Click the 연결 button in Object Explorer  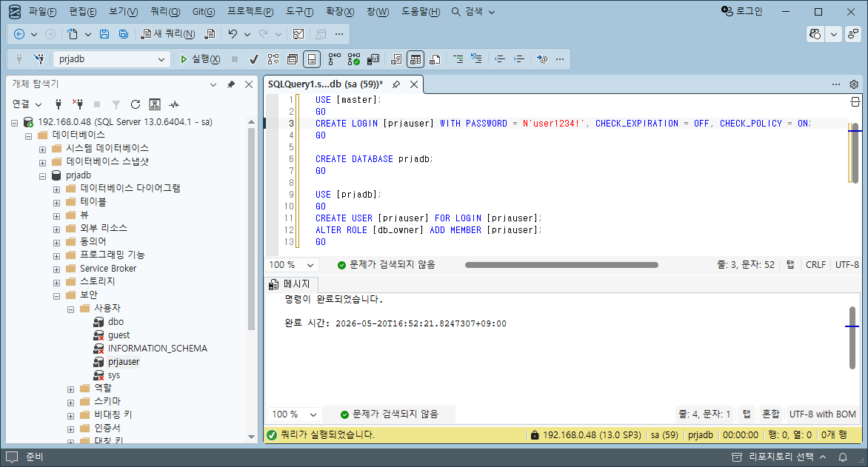pos(27,104)
